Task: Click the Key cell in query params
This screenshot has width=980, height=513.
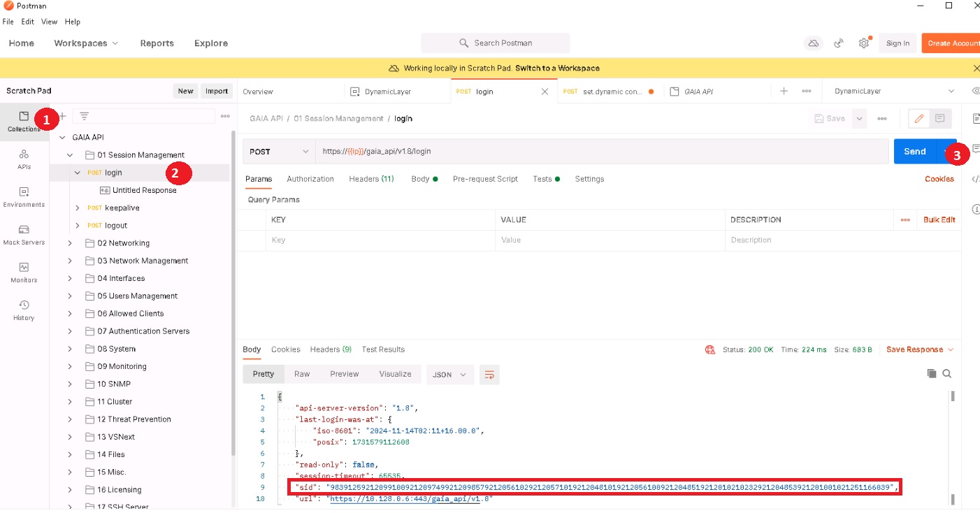Action: [380, 240]
